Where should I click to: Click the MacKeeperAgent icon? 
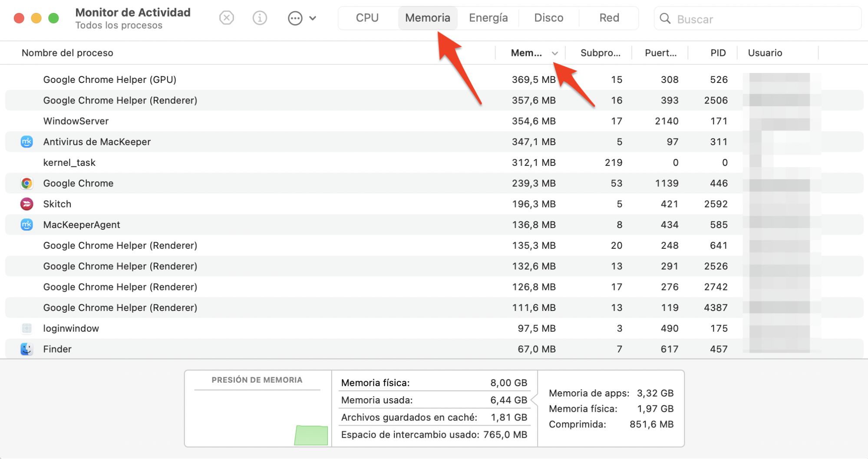point(26,225)
